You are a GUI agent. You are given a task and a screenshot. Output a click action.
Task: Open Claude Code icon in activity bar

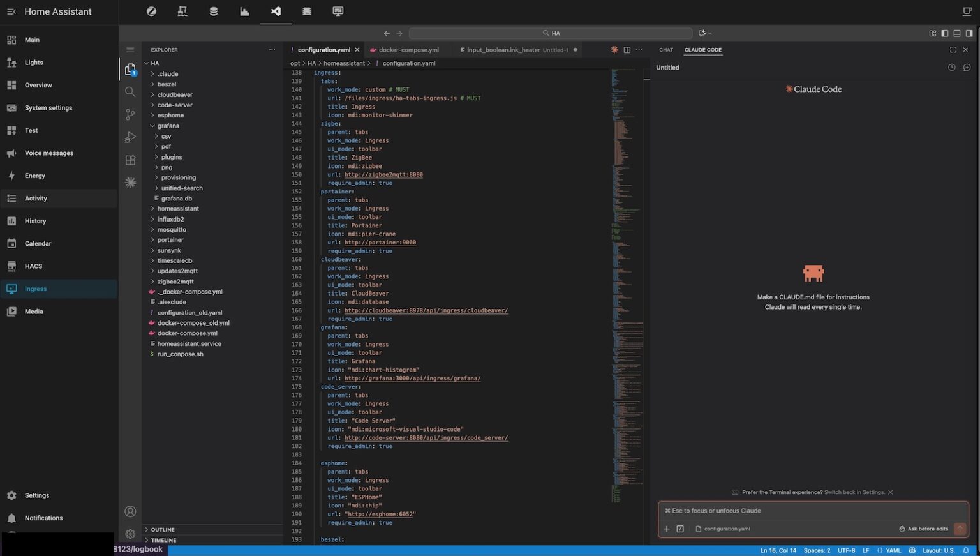[130, 183]
